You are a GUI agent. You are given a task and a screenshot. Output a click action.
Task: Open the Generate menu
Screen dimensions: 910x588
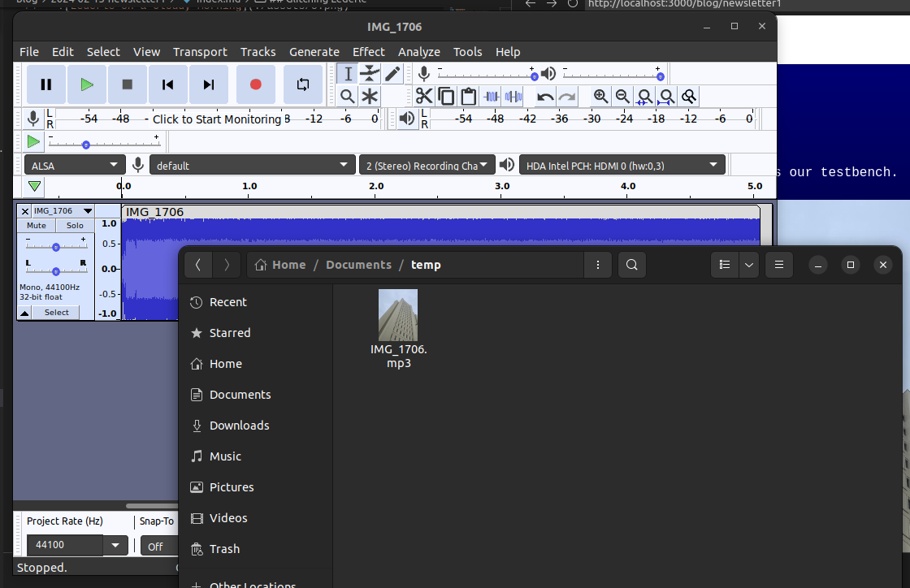314,52
